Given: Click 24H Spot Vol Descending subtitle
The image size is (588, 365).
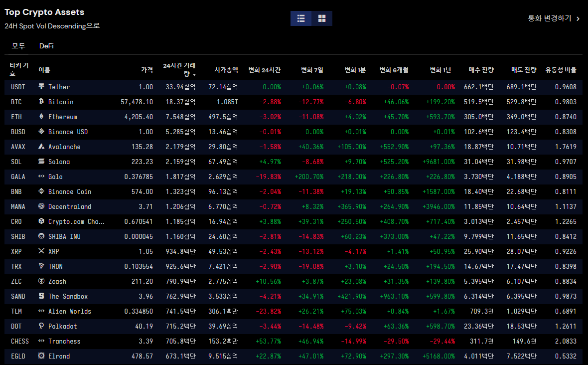Looking at the screenshot, I should 52,26.
